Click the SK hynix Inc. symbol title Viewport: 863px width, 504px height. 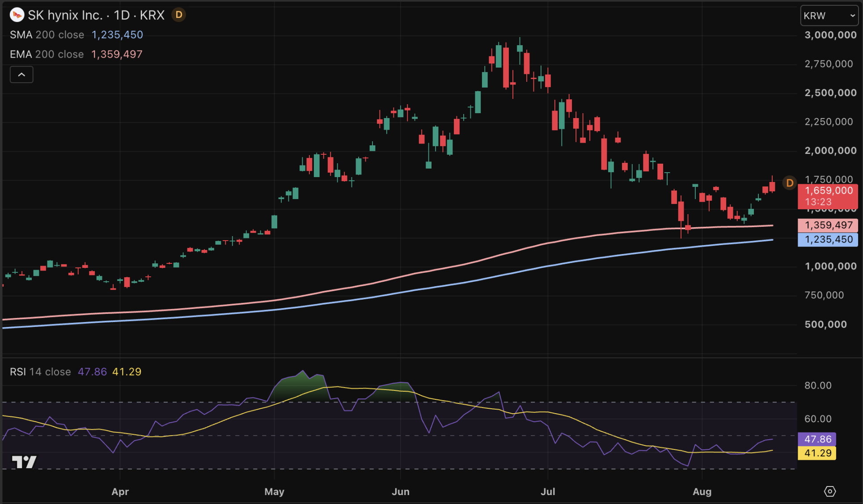(65, 15)
